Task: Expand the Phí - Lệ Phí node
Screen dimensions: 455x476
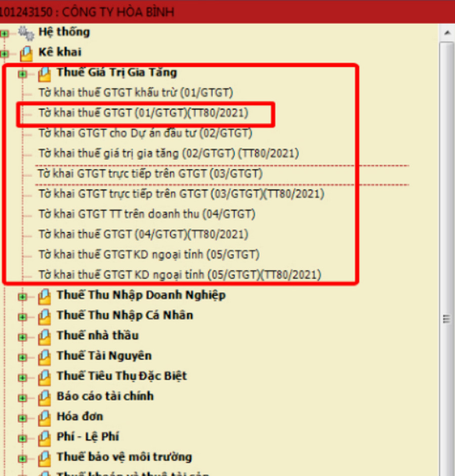Action: point(22,439)
